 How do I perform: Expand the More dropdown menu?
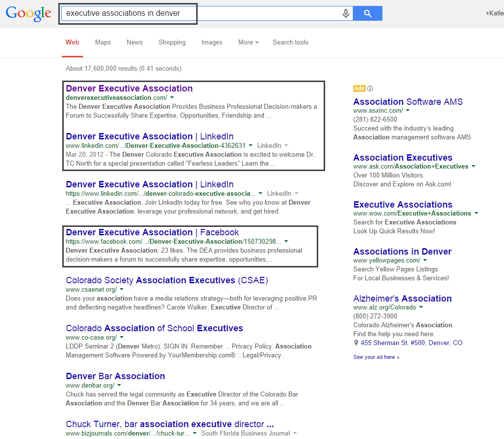coord(249,43)
